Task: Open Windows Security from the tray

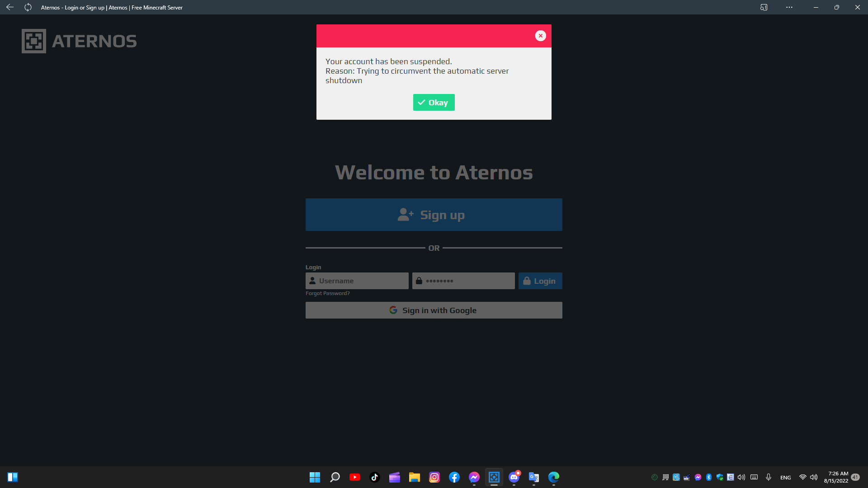Action: tap(720, 477)
